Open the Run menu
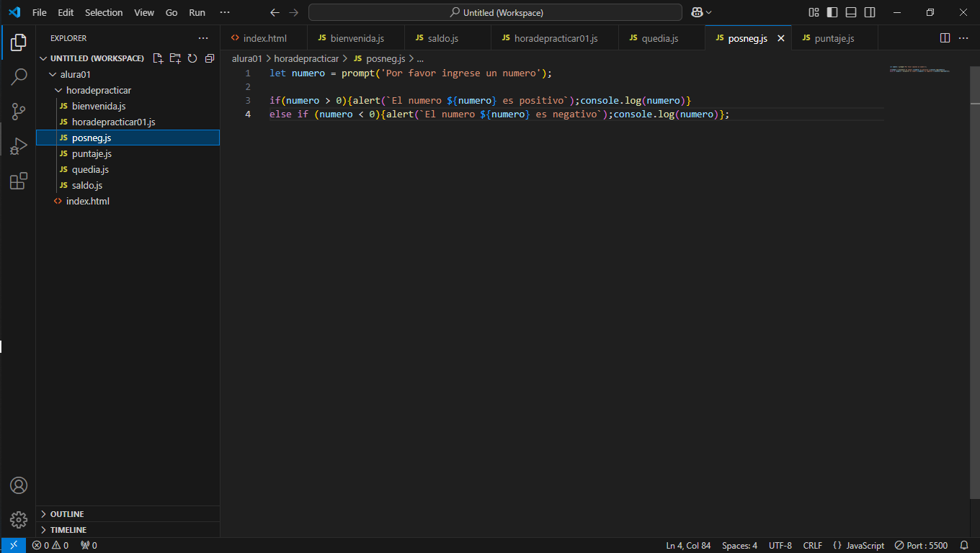 pos(197,12)
